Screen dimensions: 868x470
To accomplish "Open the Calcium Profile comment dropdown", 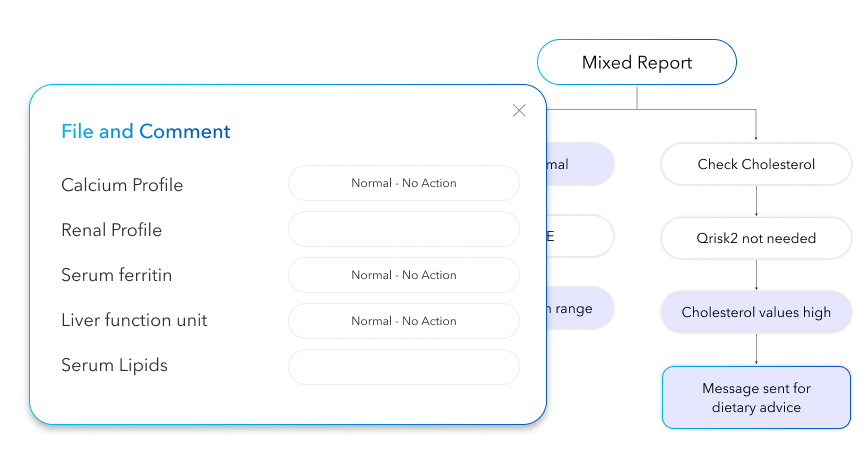I will [403, 184].
